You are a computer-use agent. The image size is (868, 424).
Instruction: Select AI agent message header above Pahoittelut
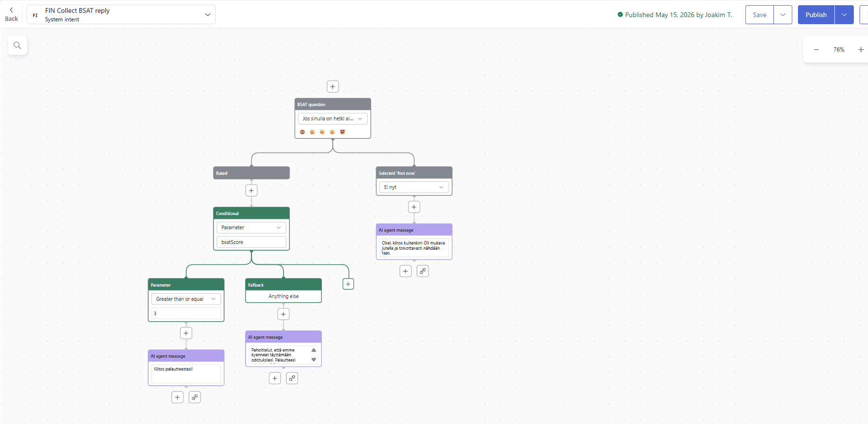tap(283, 337)
